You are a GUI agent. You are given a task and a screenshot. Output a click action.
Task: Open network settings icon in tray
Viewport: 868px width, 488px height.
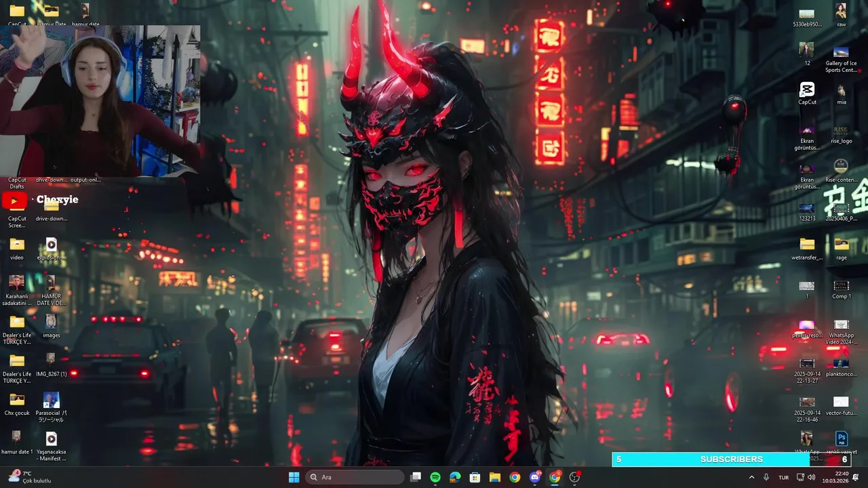pyautogui.click(x=800, y=477)
